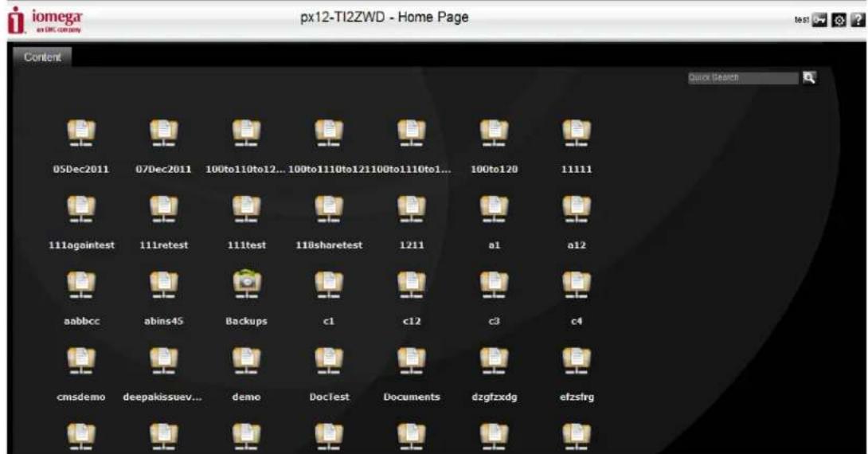Open the Backups share icon
Viewport: 868px width, 454px height.
(246, 284)
